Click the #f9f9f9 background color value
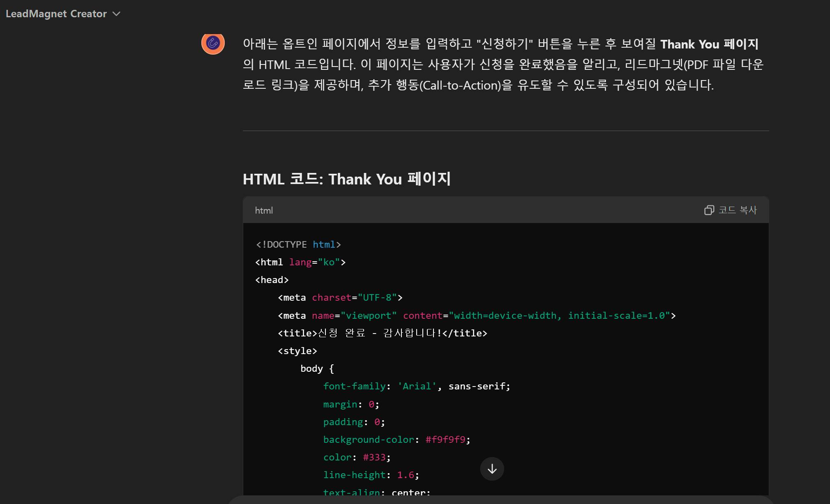The width and height of the screenshot is (830, 504). pos(445,440)
